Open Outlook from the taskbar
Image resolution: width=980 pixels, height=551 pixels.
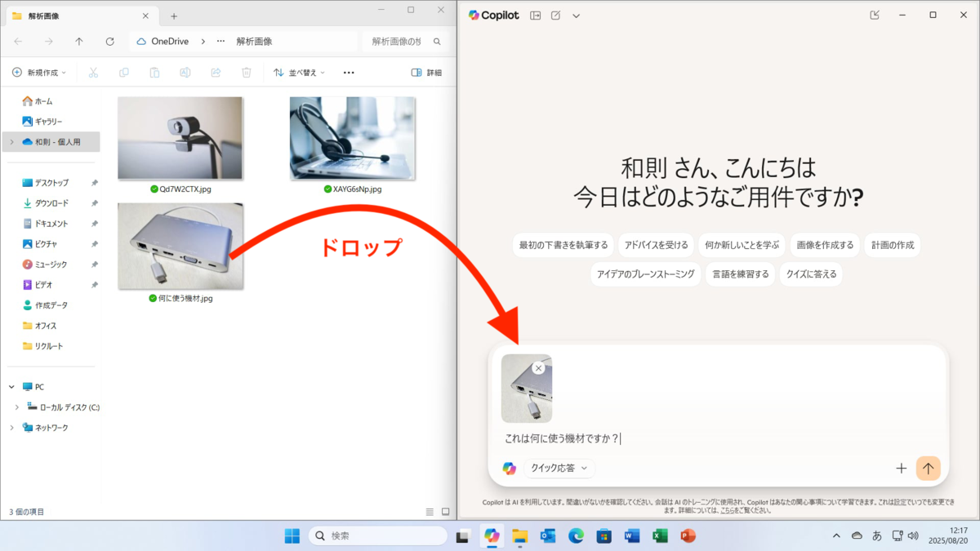(x=548, y=535)
